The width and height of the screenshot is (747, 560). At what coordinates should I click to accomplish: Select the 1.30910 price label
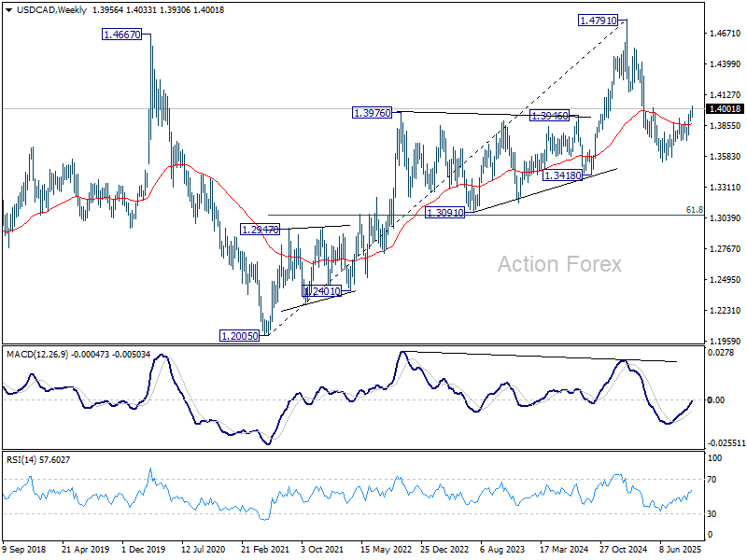tap(444, 213)
